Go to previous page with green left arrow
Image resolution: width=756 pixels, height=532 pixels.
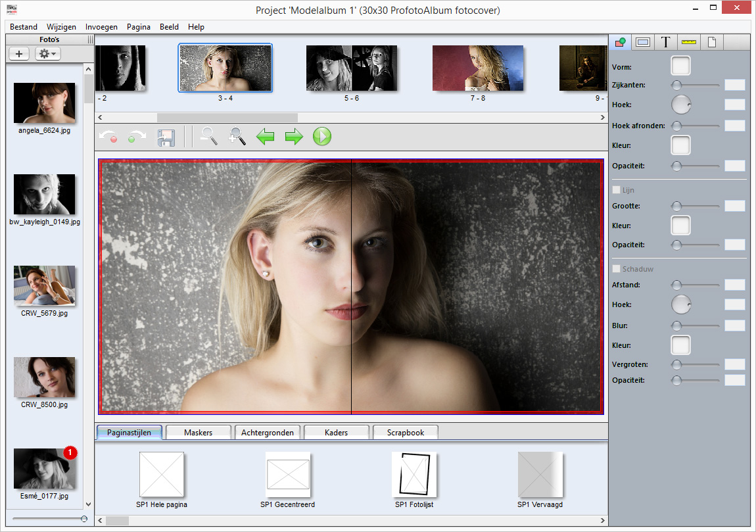[265, 137]
